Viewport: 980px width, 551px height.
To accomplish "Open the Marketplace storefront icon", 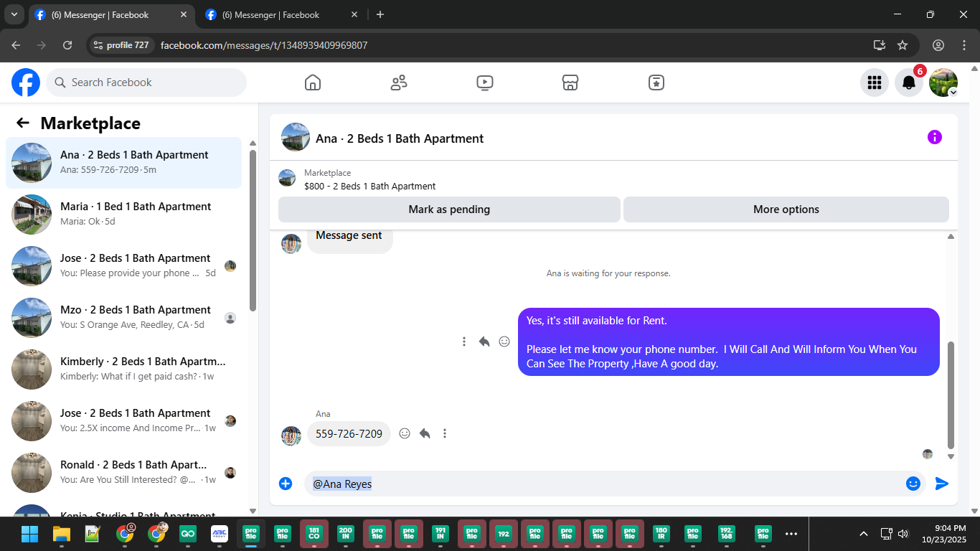I will click(570, 83).
